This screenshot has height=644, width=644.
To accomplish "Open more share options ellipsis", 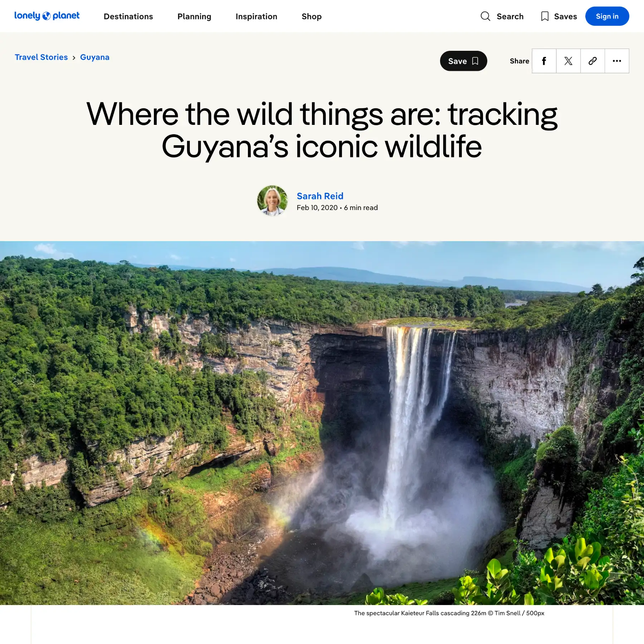I will click(617, 61).
